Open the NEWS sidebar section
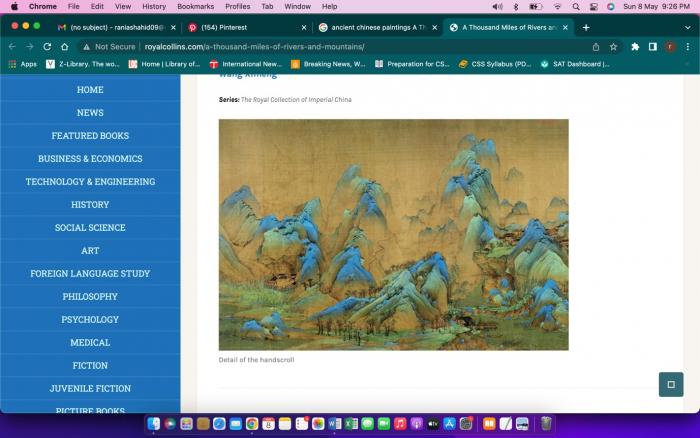 coord(90,113)
